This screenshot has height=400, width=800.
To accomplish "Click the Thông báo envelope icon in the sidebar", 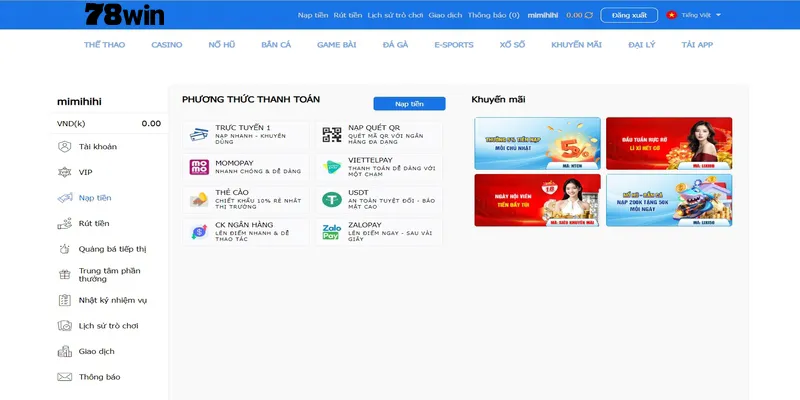I will (x=64, y=377).
